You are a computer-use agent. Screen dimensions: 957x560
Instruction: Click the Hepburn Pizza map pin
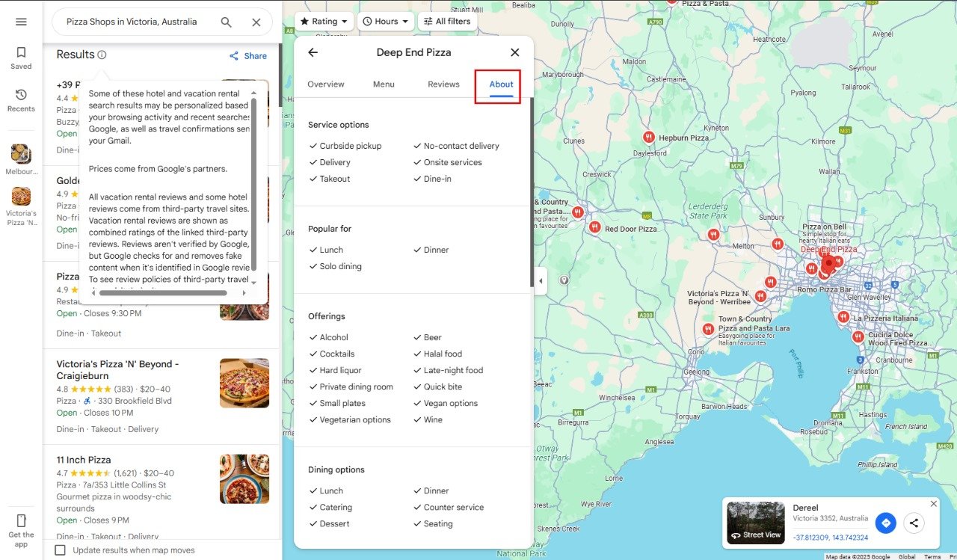click(x=648, y=138)
